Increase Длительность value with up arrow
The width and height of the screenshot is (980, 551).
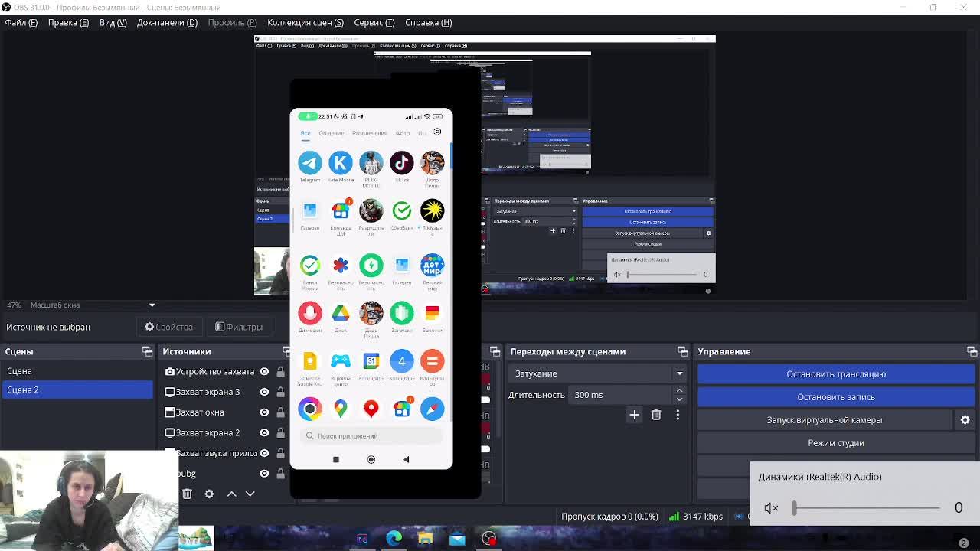pyautogui.click(x=679, y=390)
